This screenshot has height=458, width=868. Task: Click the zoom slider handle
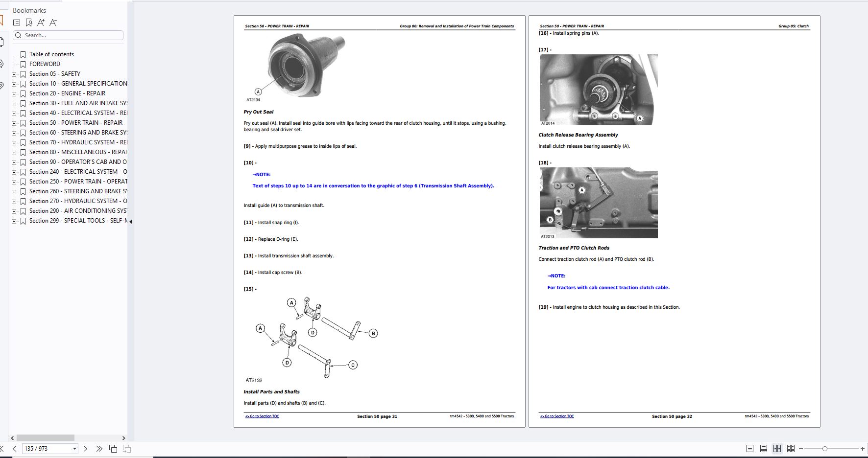click(x=825, y=449)
